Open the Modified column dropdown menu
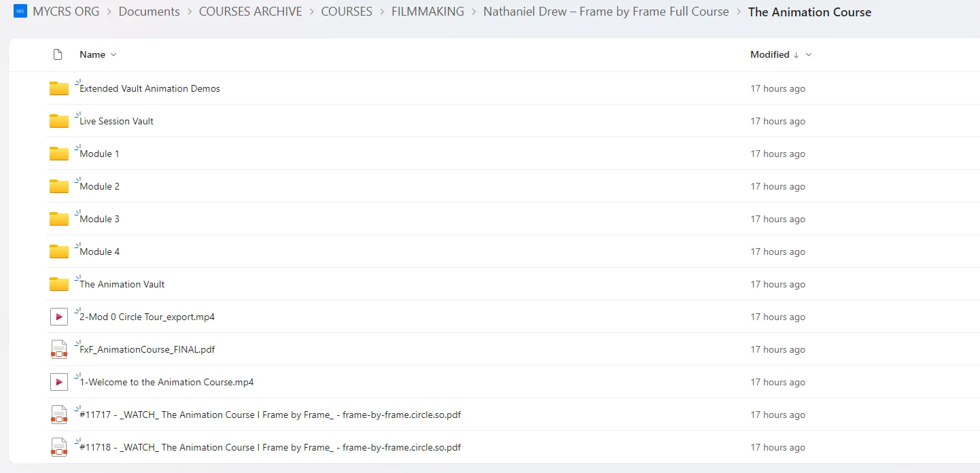The height and width of the screenshot is (473, 980). tap(808, 54)
